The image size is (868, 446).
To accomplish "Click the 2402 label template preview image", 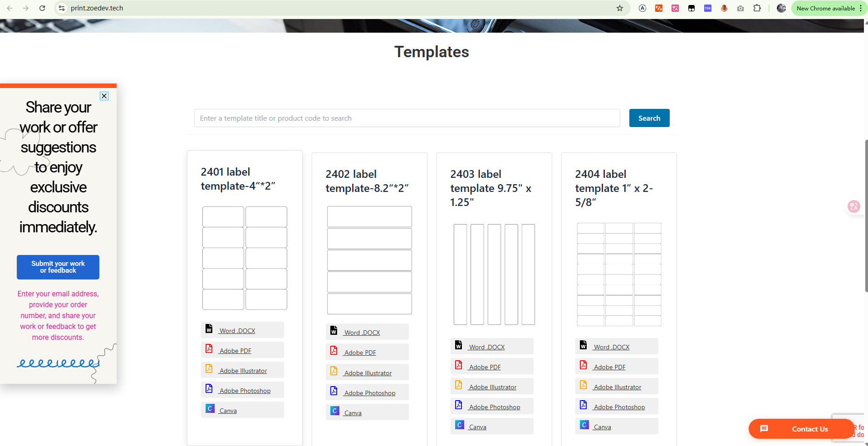I will tap(369, 260).
